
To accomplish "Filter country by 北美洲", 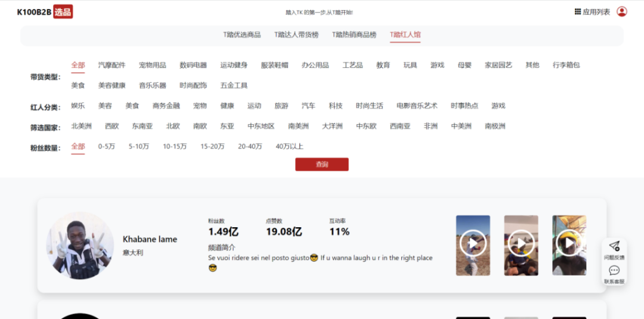I will 81,126.
